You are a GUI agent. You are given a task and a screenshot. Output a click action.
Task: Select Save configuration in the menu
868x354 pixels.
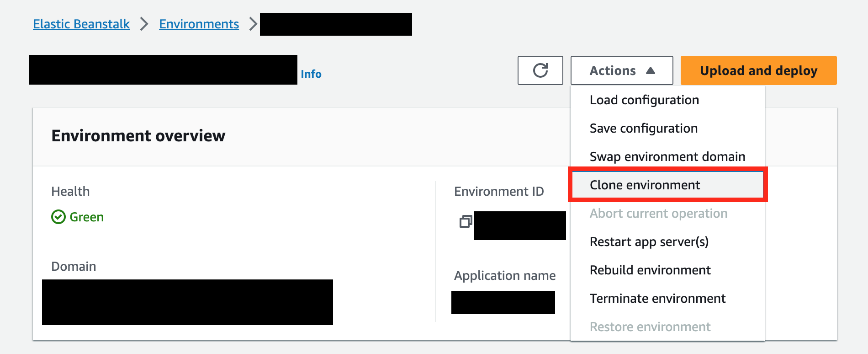(x=643, y=129)
